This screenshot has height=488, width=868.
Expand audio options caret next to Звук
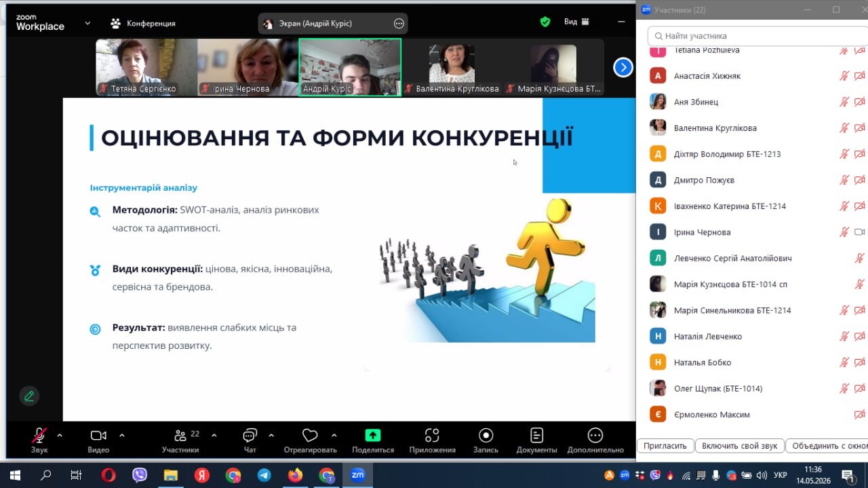60,435
